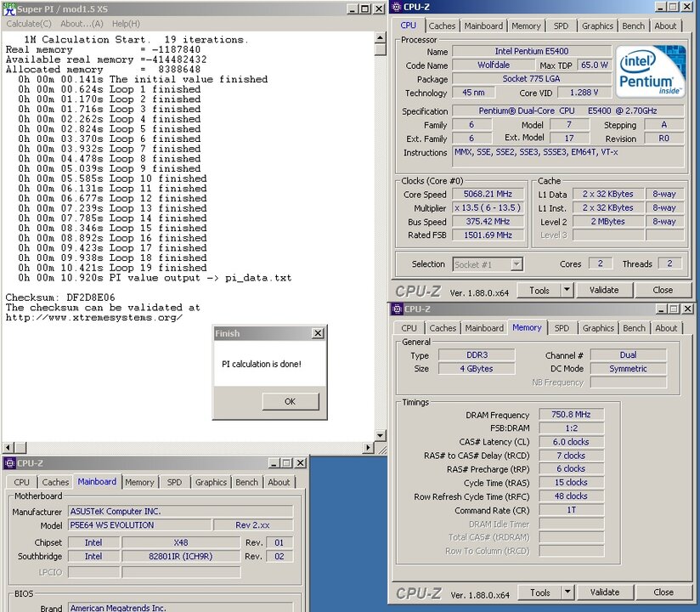Click the Code Name value Wolfdale
The image size is (700, 612).
[x=494, y=65]
